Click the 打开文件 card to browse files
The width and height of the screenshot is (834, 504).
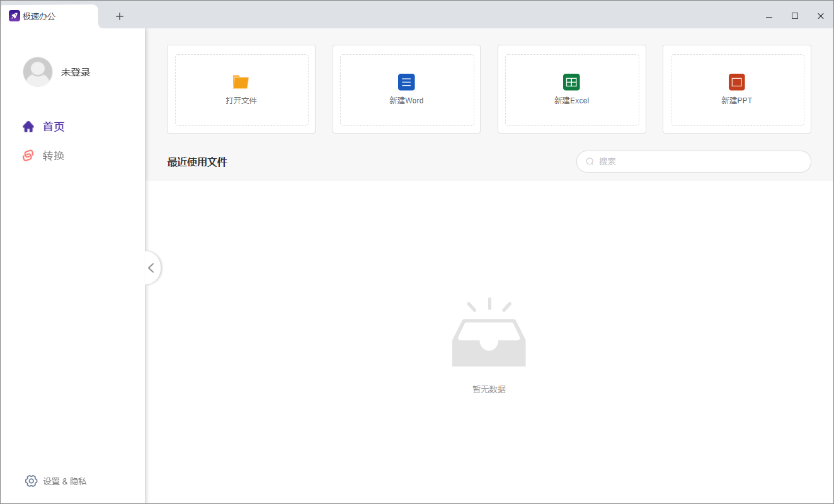click(241, 89)
